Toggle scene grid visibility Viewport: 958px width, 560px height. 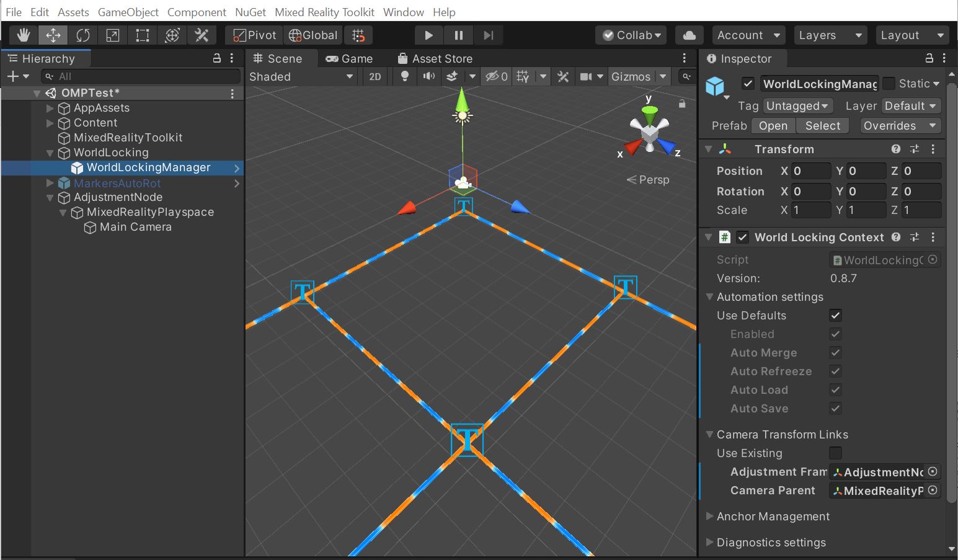[x=523, y=76]
